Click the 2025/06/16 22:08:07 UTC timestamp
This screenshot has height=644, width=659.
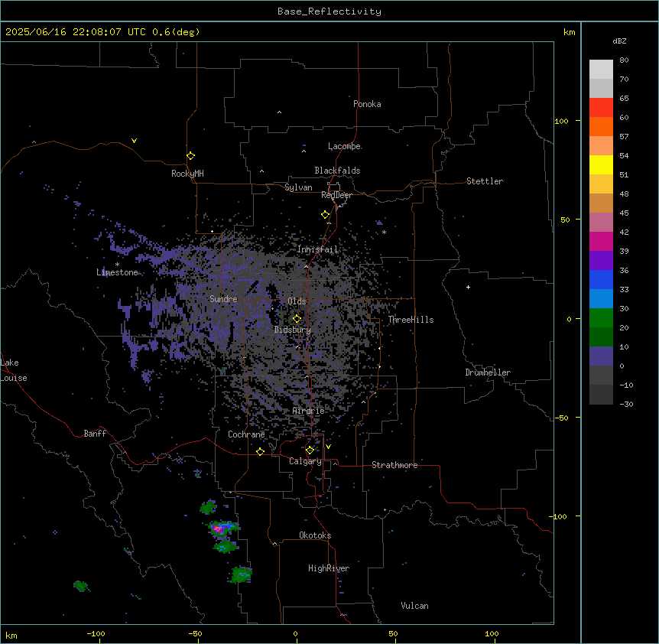pyautogui.click(x=102, y=32)
